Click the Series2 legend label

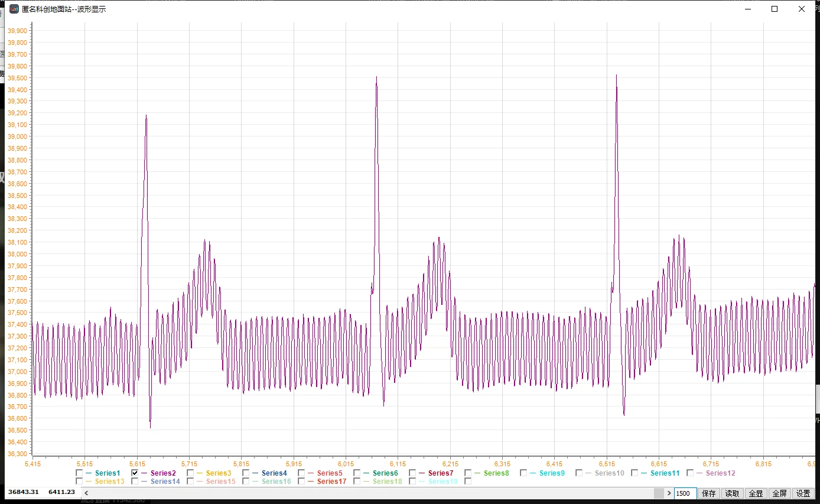[x=163, y=473]
